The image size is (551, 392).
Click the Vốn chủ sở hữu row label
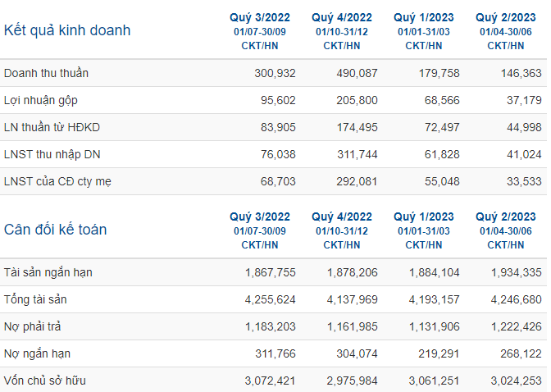[x=44, y=381]
